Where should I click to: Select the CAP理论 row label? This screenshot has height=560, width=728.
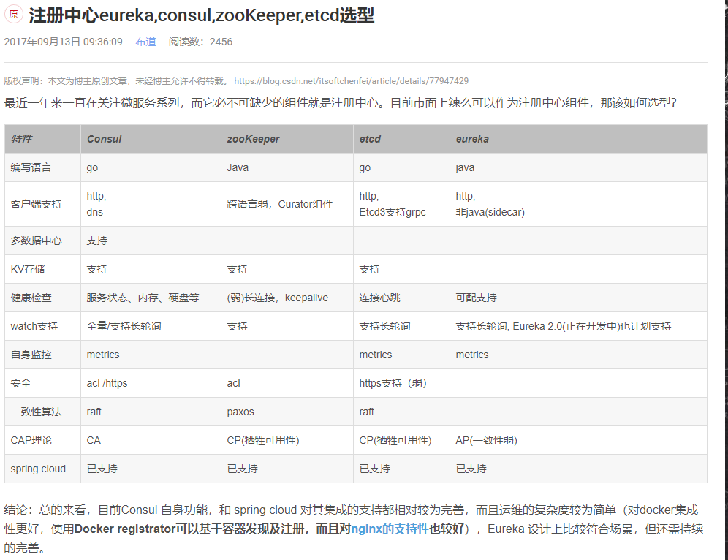(31, 440)
